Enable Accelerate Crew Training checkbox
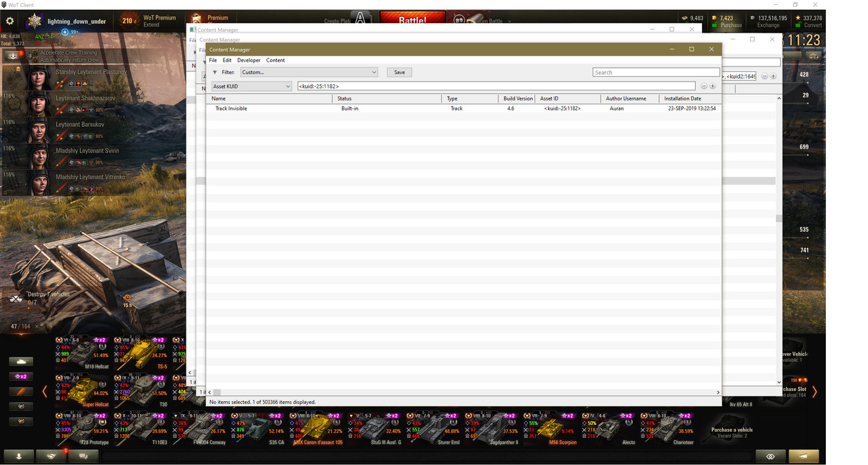The width and height of the screenshot is (868, 465). (x=34, y=52)
